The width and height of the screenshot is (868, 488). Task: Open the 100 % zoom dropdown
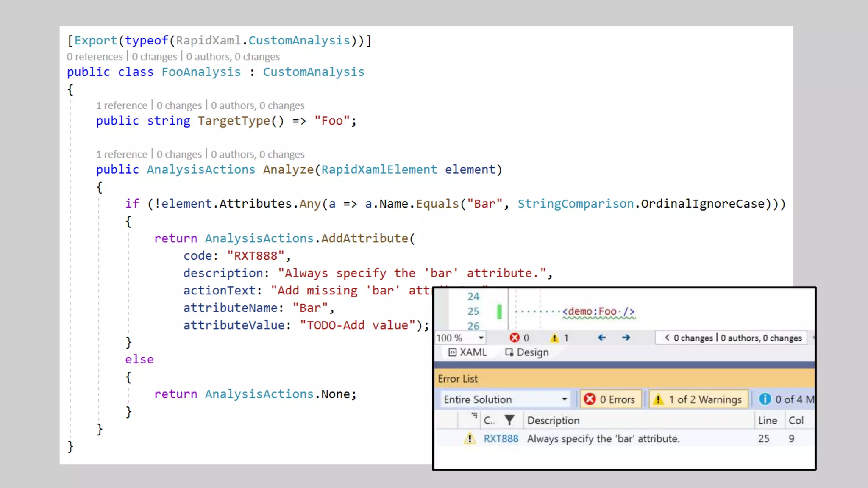point(481,338)
